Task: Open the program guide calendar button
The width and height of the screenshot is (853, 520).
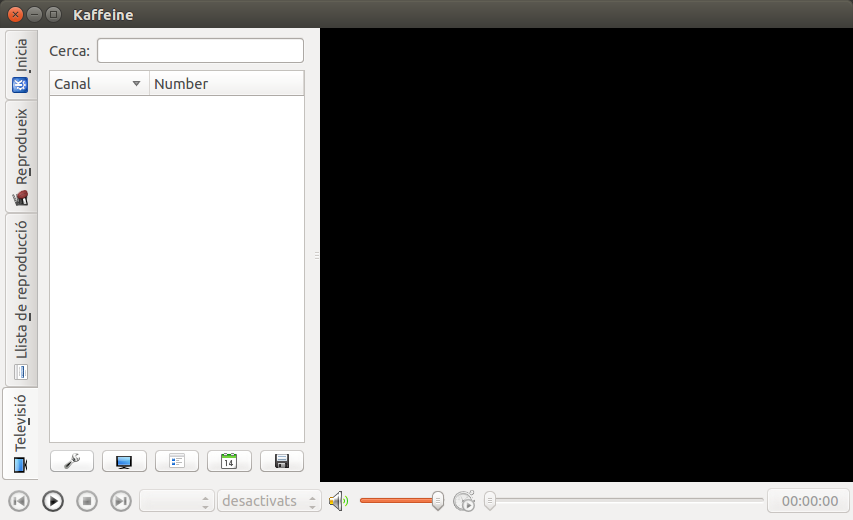Action: tap(229, 461)
